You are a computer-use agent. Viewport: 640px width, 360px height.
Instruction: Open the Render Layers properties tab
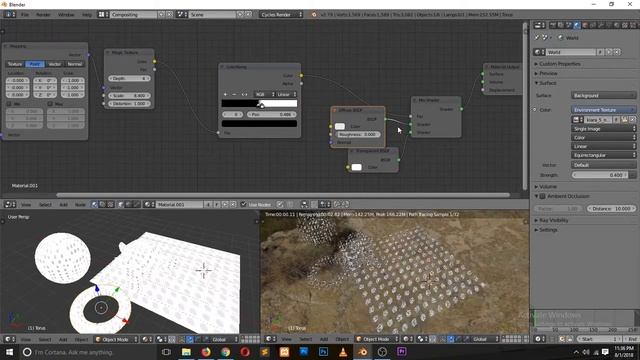(560, 25)
